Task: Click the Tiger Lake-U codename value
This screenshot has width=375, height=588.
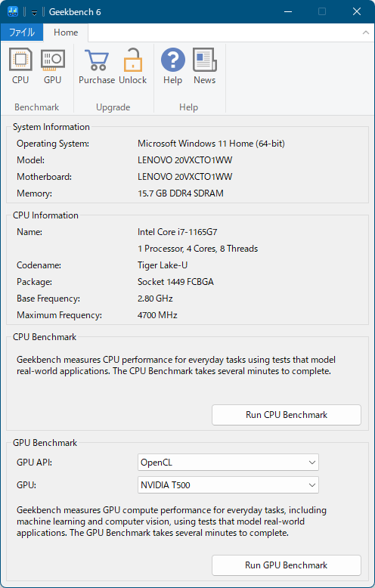Action: 163,265
